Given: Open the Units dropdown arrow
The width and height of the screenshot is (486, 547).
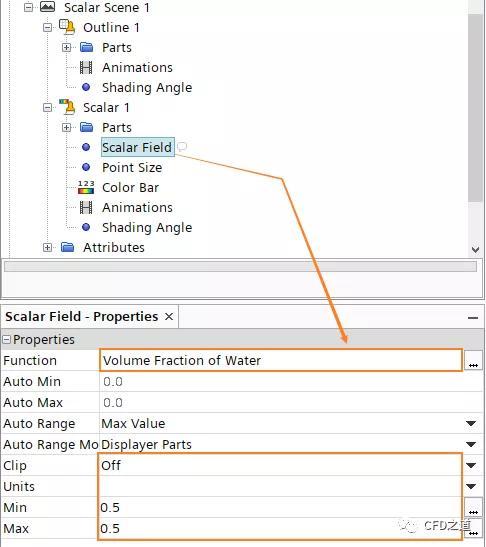Looking at the screenshot, I should pos(471,486).
